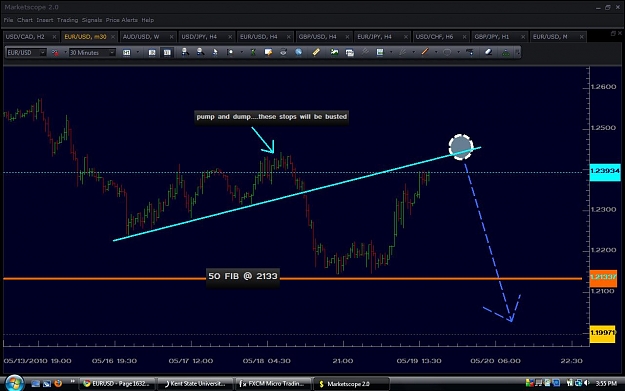Expand the arrow beside the disk icon
The width and height of the screenshot is (625, 391).
tap(391, 53)
